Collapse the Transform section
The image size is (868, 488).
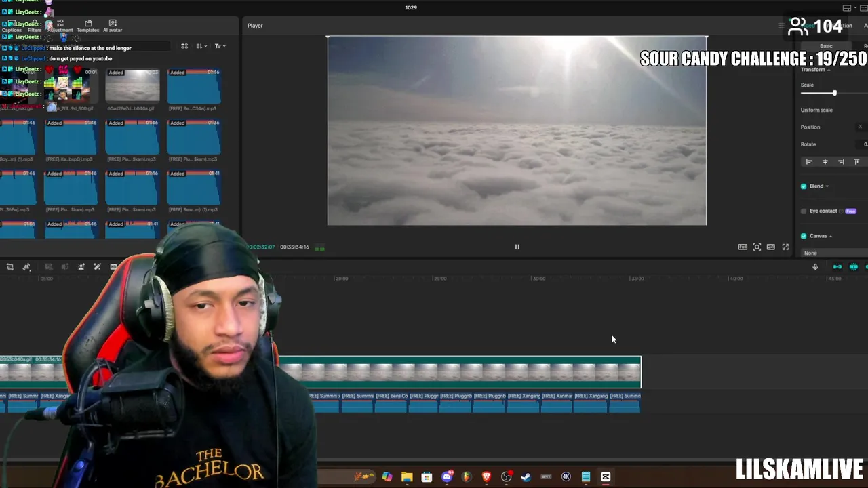point(829,70)
